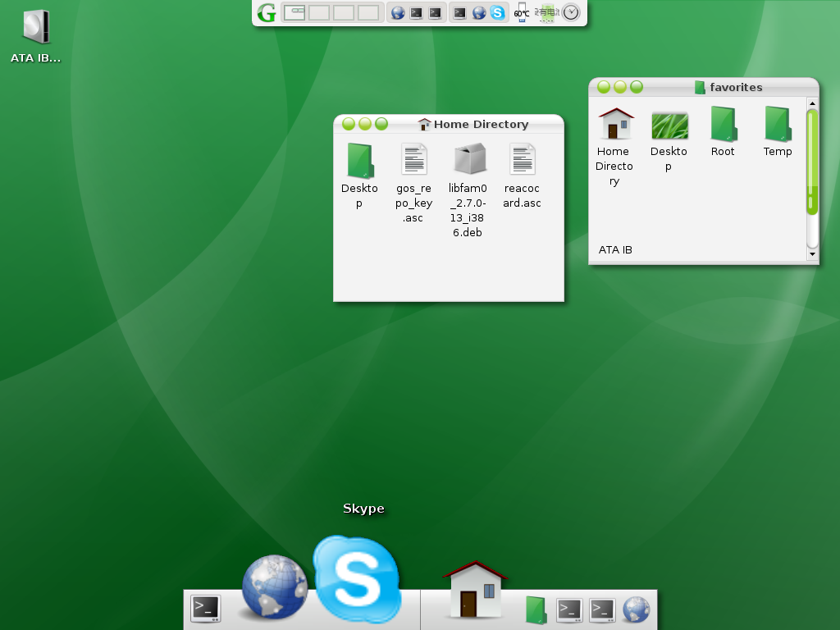
Task: Launch the large globe web browser in dock
Action: point(274,587)
